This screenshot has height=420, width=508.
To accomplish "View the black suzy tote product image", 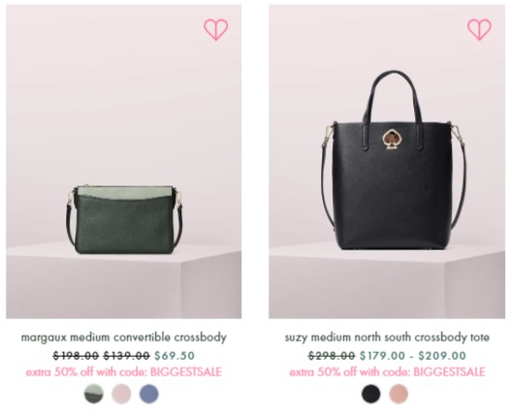I will [387, 161].
